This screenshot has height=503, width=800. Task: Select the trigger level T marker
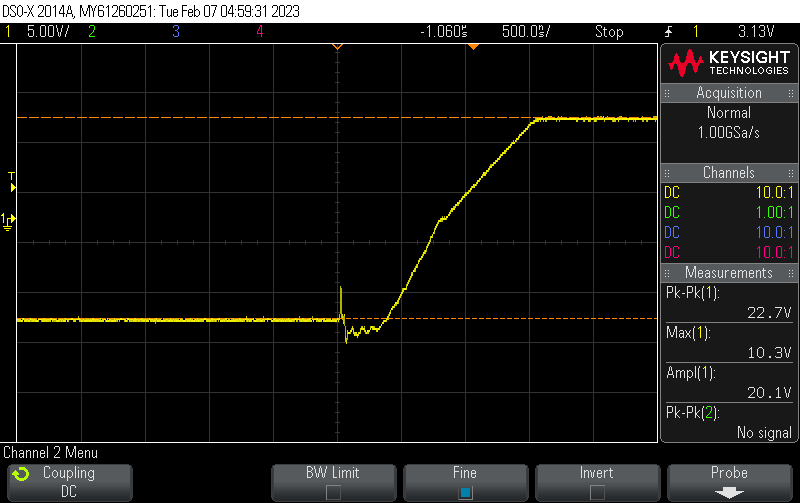(12, 180)
